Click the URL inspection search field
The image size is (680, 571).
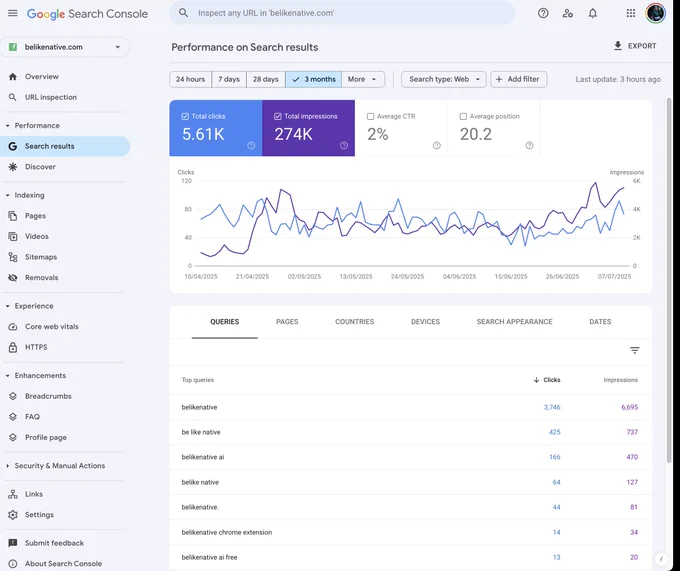click(x=342, y=13)
